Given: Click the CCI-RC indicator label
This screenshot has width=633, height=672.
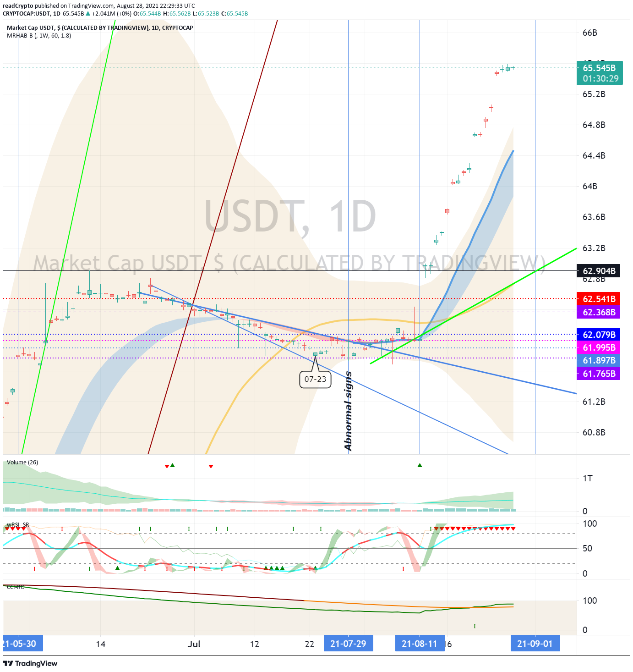Looking at the screenshot, I should click(15, 587).
